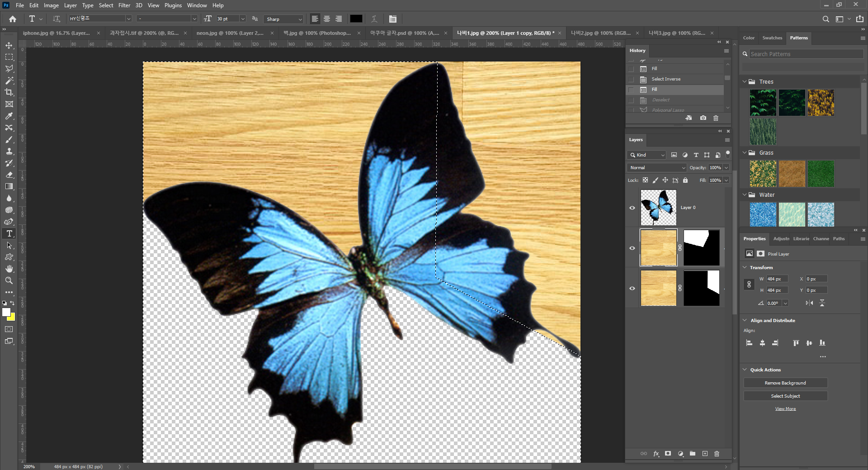Image resolution: width=868 pixels, height=470 pixels.
Task: Select the Zoom tool
Action: (x=9, y=280)
